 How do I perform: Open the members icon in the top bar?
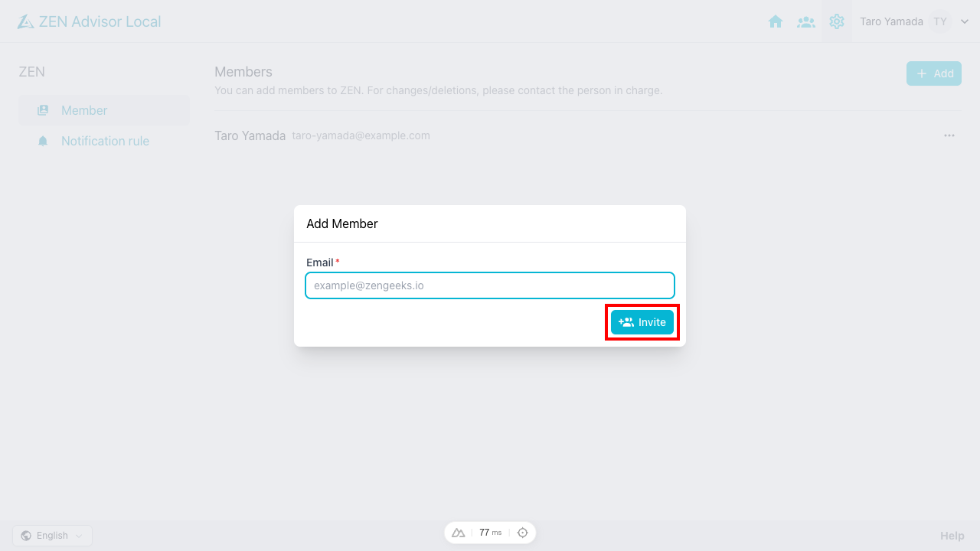point(806,21)
